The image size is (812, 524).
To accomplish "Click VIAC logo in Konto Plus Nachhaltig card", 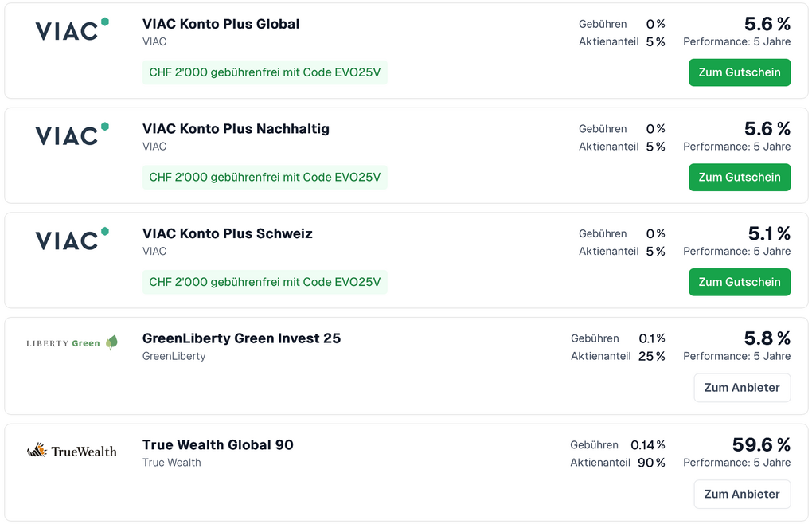I will click(72, 135).
